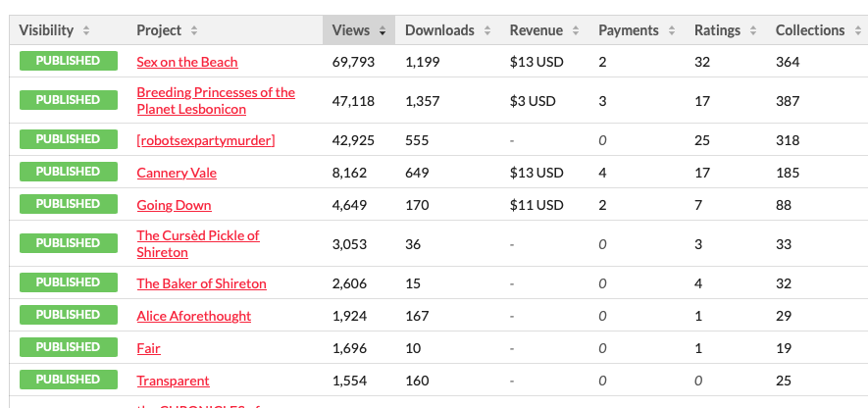Image resolution: width=868 pixels, height=408 pixels.
Task: Click sort arrows icon beside Ratings header
Action: [x=751, y=30]
